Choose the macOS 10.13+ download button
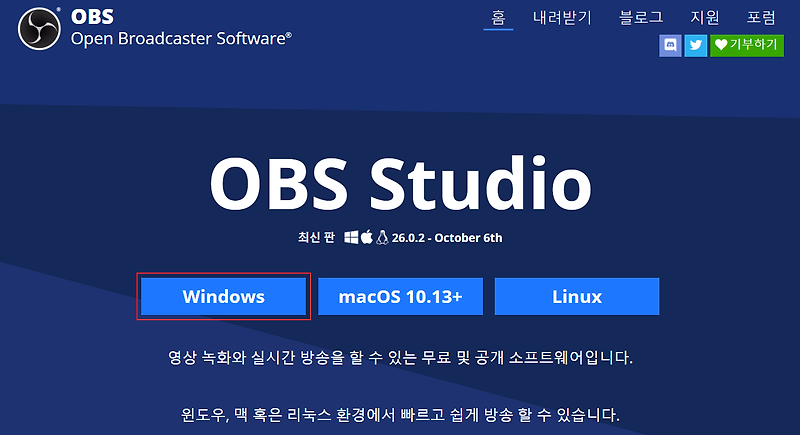This screenshot has height=435, width=800. [401, 296]
